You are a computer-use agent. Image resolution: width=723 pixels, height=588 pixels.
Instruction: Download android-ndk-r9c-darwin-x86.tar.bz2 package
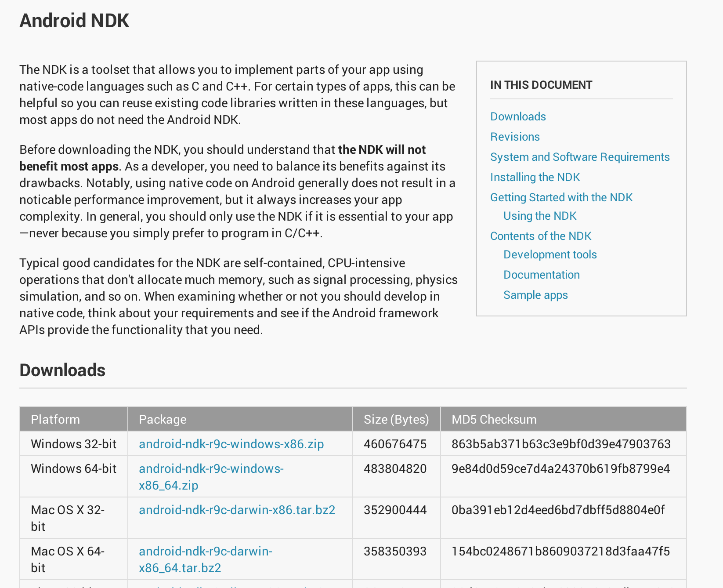point(237,510)
